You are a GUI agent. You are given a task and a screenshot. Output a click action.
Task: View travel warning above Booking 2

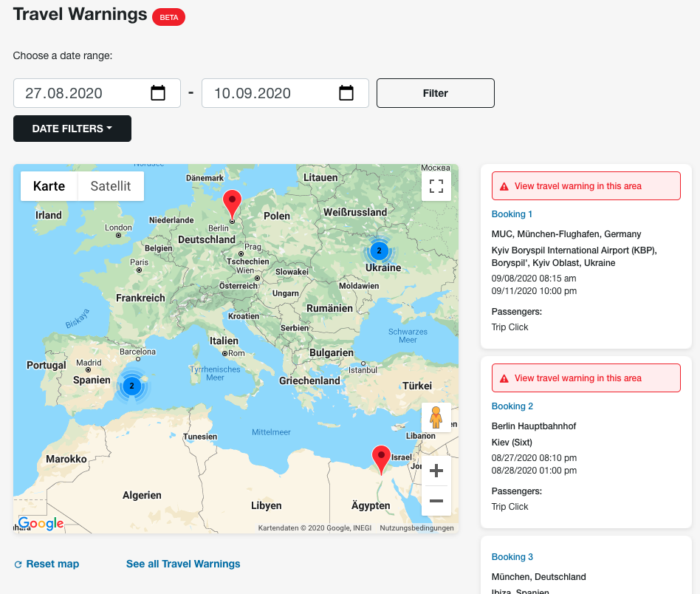(586, 378)
